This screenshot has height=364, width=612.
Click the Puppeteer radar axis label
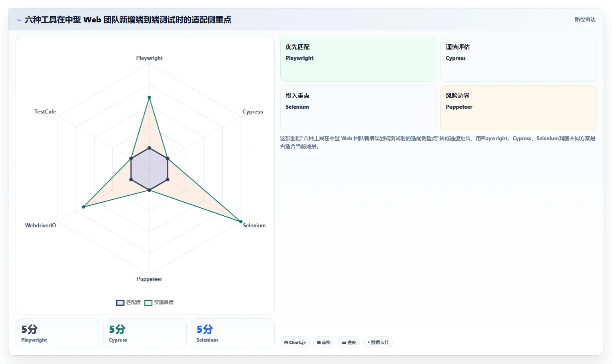point(150,279)
